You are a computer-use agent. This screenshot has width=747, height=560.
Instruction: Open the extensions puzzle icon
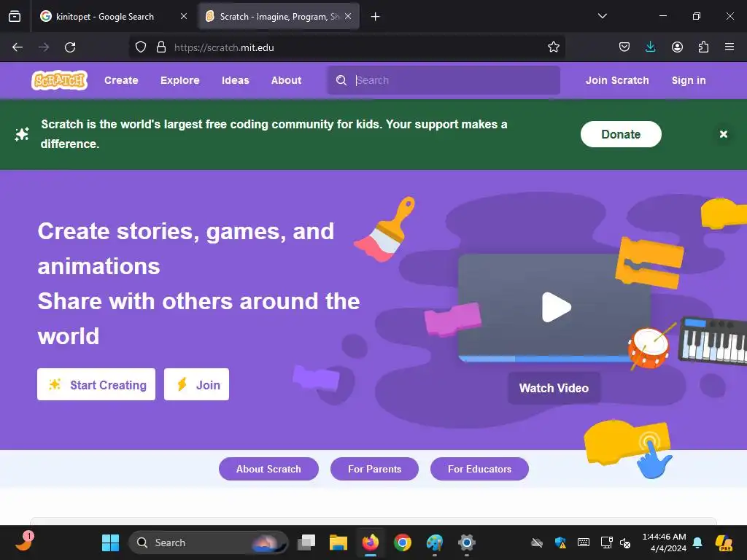click(703, 47)
